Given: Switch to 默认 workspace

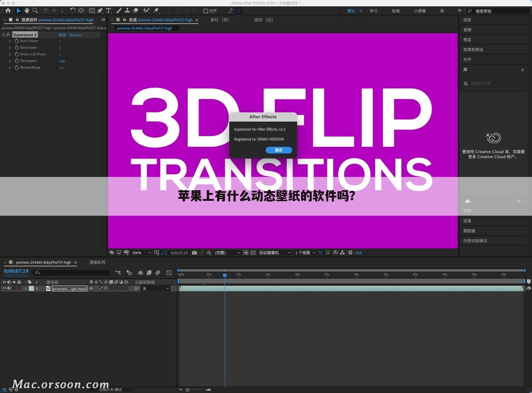Looking at the screenshot, I should point(351,11).
